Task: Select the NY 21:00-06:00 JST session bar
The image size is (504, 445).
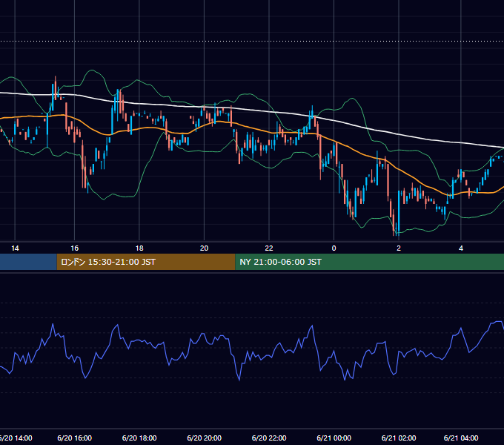Action: click(370, 262)
